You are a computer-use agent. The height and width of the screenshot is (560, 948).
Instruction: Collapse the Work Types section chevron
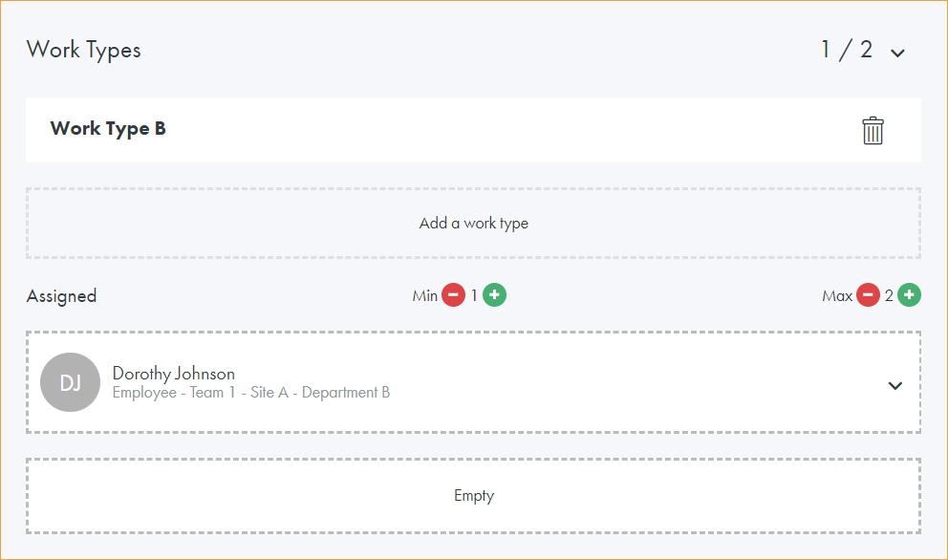pyautogui.click(x=897, y=54)
